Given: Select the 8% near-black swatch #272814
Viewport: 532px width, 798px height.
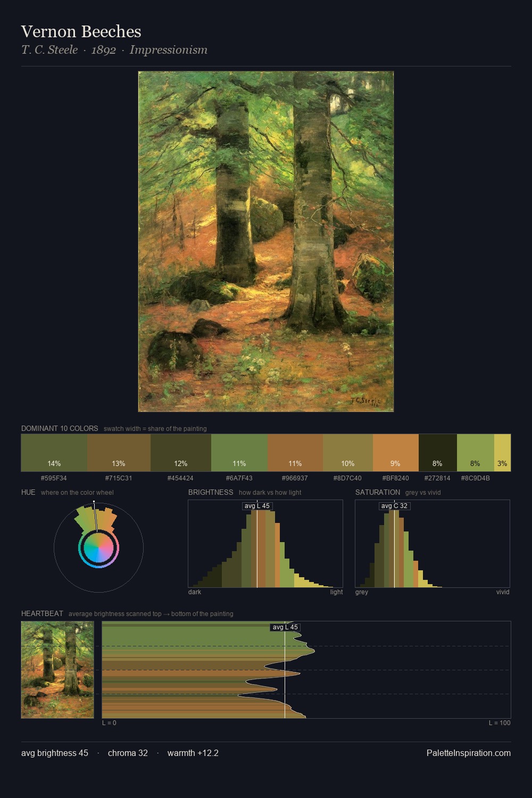Looking at the screenshot, I should click(x=438, y=453).
